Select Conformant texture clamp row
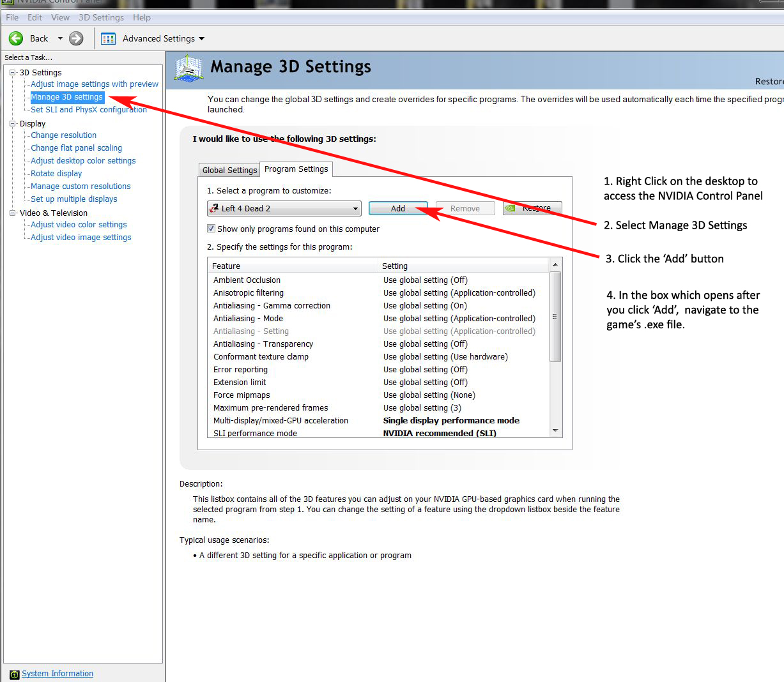Viewport: 784px width, 682px height. click(378, 356)
